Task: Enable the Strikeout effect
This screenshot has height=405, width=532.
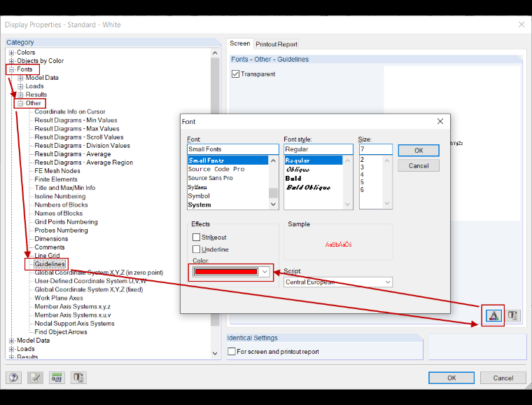Action: coord(196,237)
